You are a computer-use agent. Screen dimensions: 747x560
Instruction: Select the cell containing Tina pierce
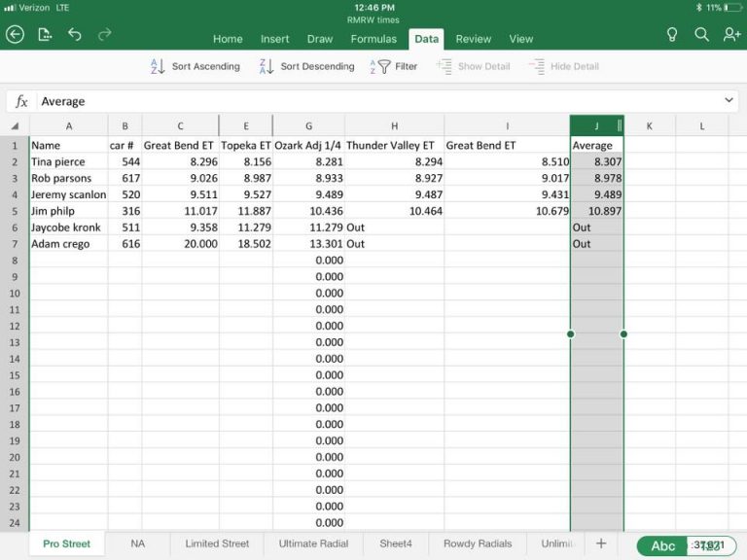point(68,161)
